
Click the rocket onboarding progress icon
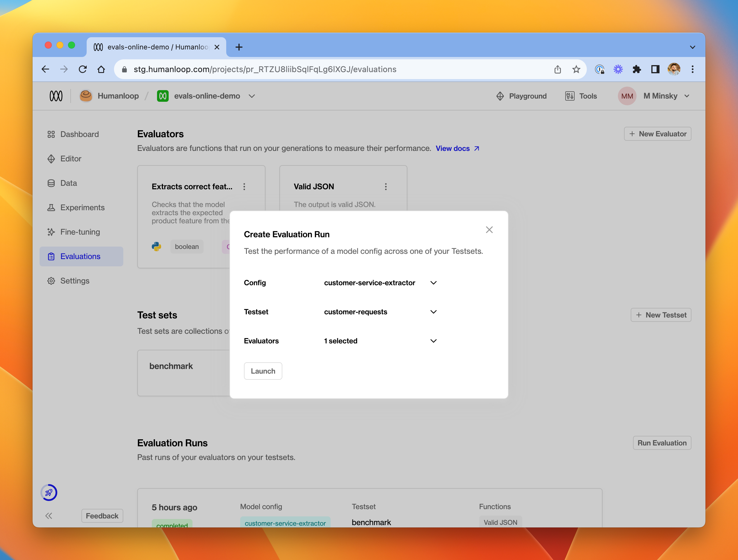[x=49, y=493]
